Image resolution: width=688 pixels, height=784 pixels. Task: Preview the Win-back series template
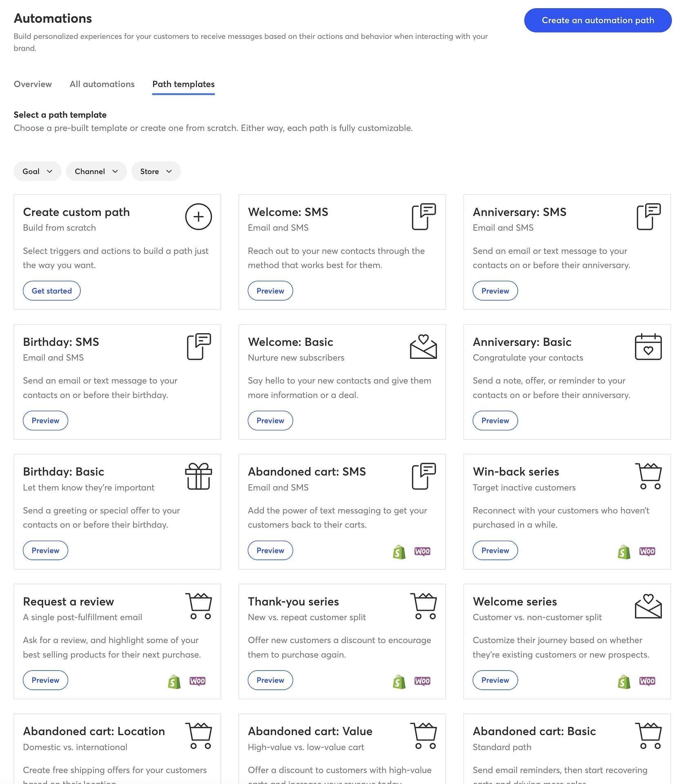click(495, 550)
